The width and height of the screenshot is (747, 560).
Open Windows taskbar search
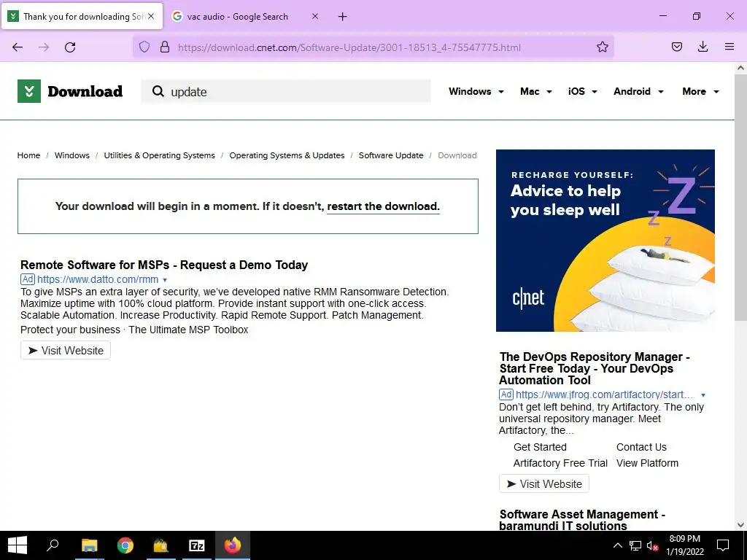click(53, 545)
